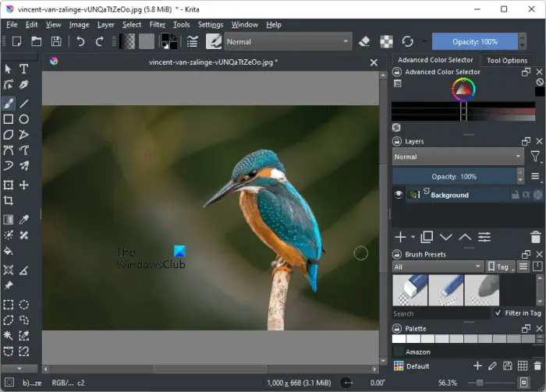Open the Settings menu
This screenshot has width=546, height=392.
[x=211, y=25]
